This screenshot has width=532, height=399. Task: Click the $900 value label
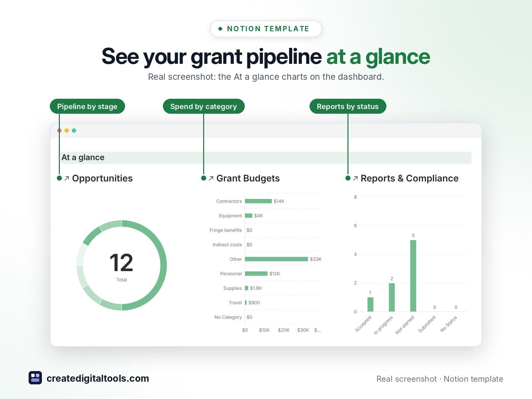(254, 303)
